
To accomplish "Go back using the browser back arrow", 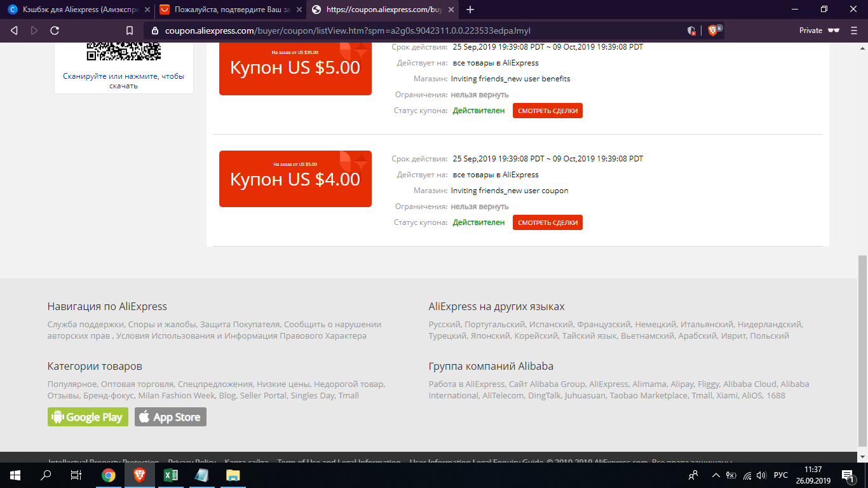I will click(x=14, y=30).
